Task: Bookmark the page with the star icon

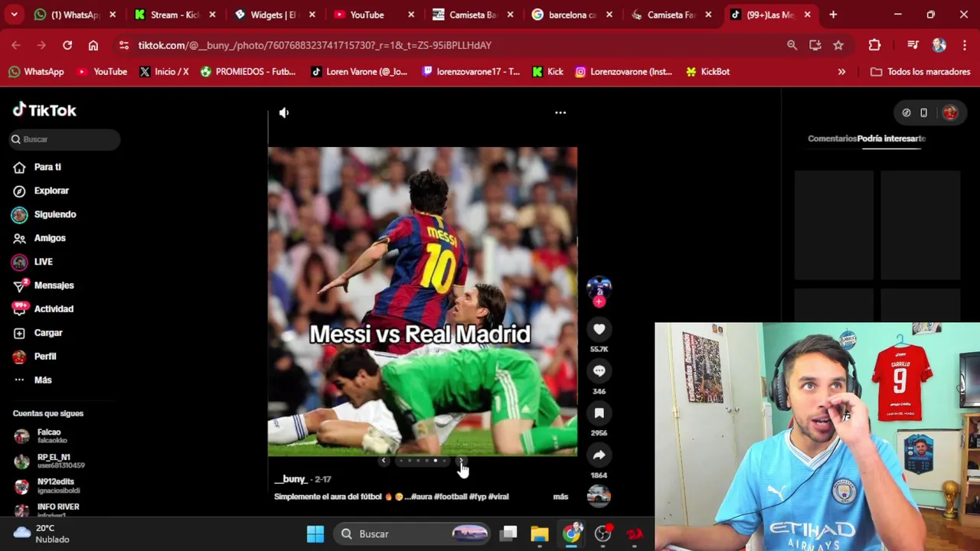Action: click(838, 45)
